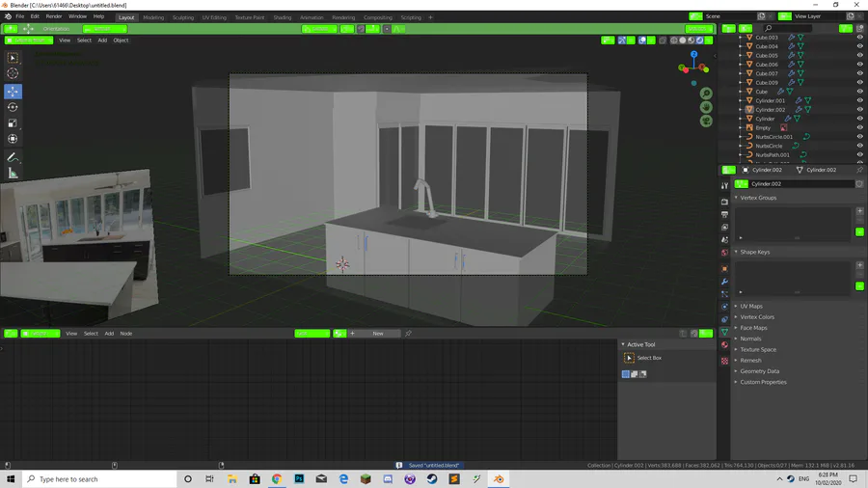Image resolution: width=868 pixels, height=488 pixels.
Task: Collapse the Active Tool panel
Action: point(623,344)
